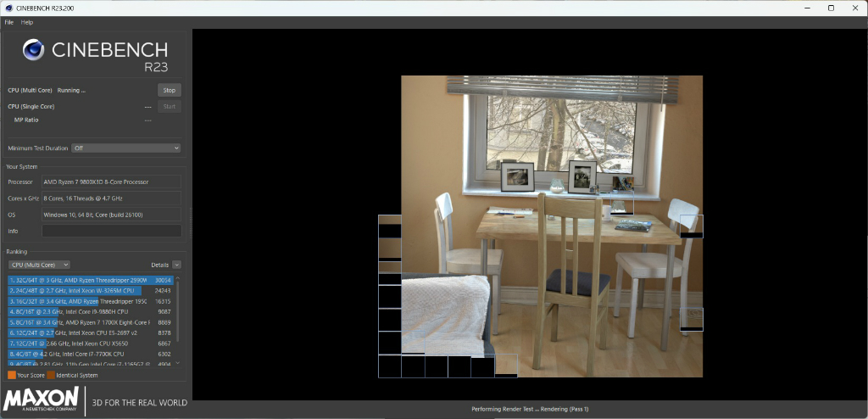This screenshot has height=419, width=868.
Task: Expand the ranking Details arrow
Action: (x=176, y=265)
